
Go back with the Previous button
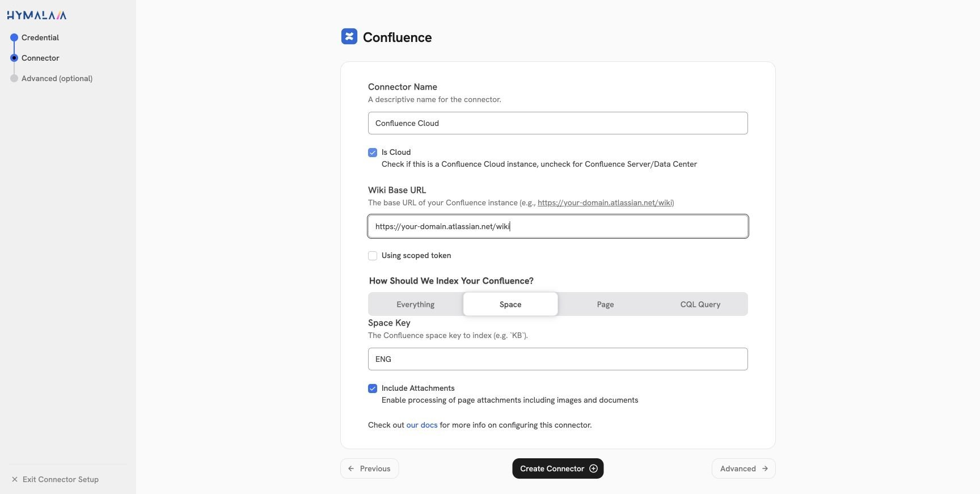point(370,468)
